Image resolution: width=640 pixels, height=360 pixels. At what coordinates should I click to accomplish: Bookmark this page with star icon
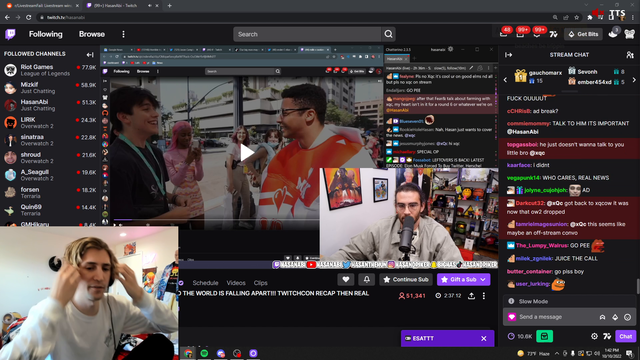tap(577, 18)
